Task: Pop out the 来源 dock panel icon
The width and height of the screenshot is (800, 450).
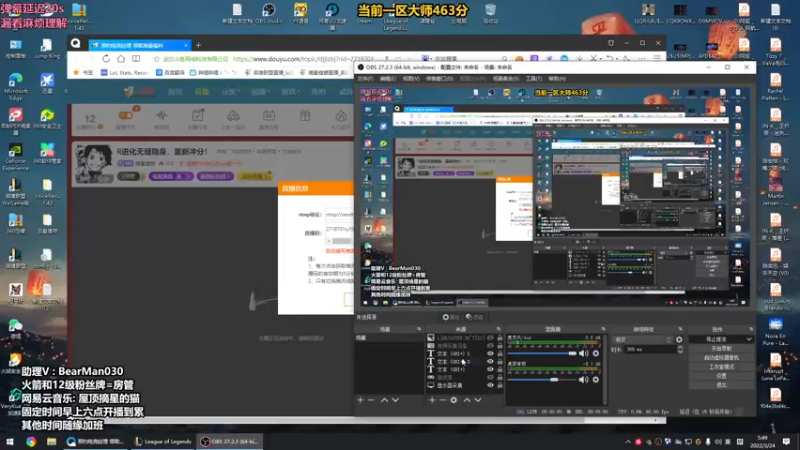Action: [498, 329]
